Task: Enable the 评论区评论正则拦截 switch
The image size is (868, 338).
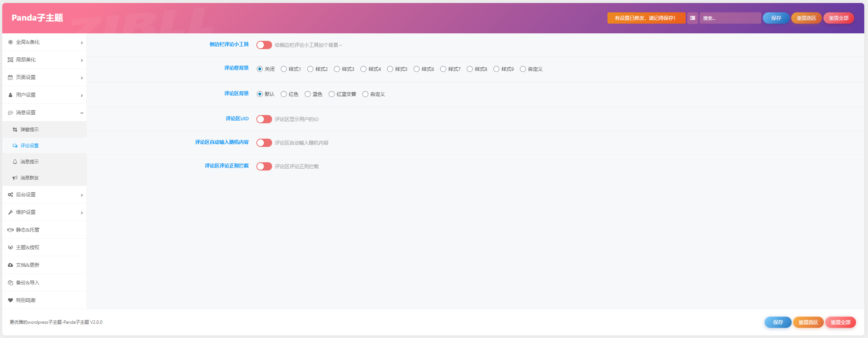Action: pos(264,166)
